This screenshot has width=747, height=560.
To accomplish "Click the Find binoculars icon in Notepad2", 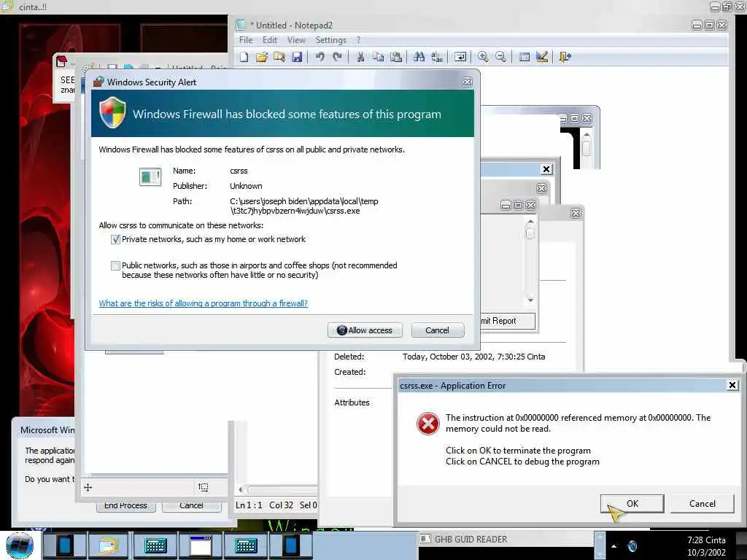I will [419, 57].
